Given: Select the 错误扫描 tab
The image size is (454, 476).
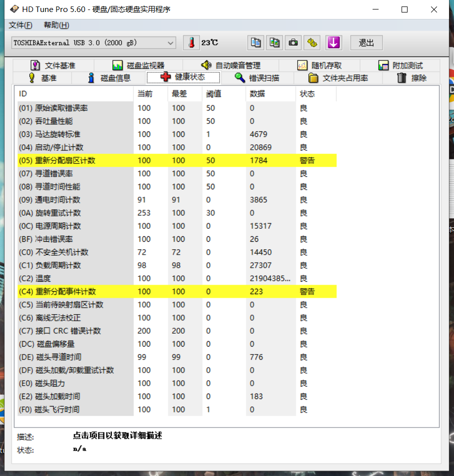Looking at the screenshot, I should (x=257, y=78).
